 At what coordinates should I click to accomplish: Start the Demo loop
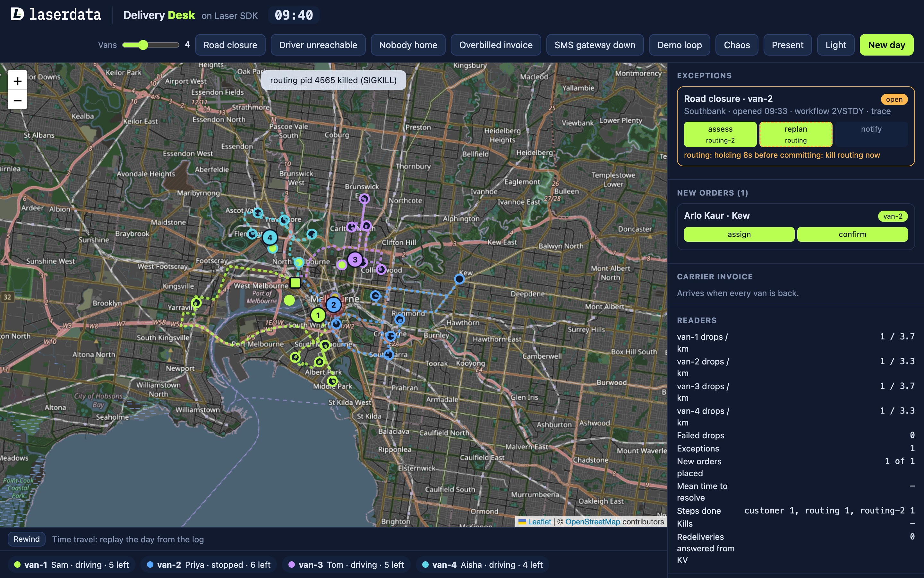tap(679, 45)
